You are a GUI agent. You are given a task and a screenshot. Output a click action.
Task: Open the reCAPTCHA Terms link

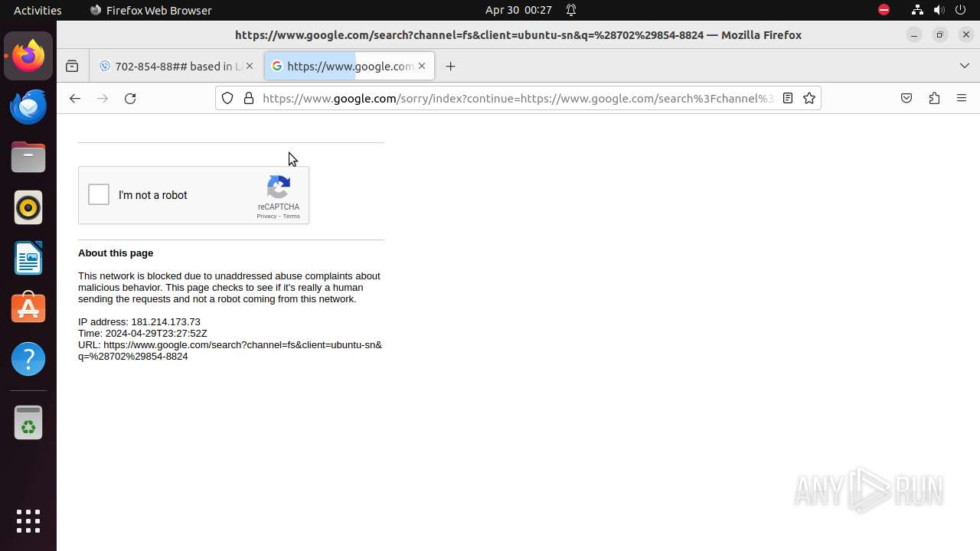[292, 217]
